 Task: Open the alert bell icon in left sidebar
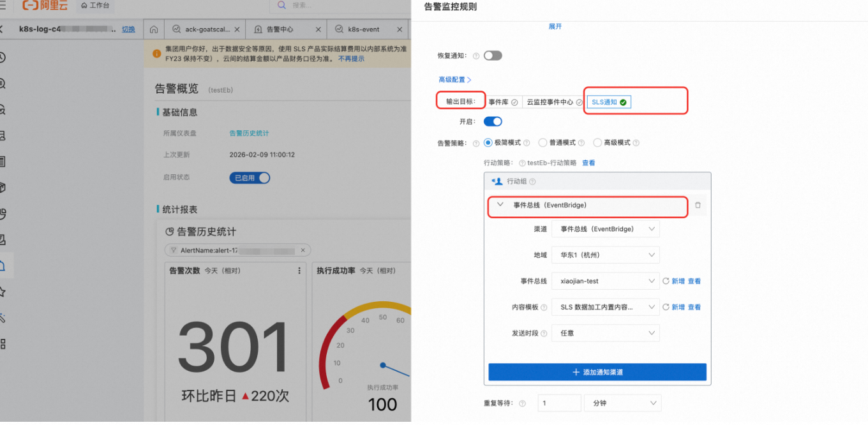click(x=3, y=265)
